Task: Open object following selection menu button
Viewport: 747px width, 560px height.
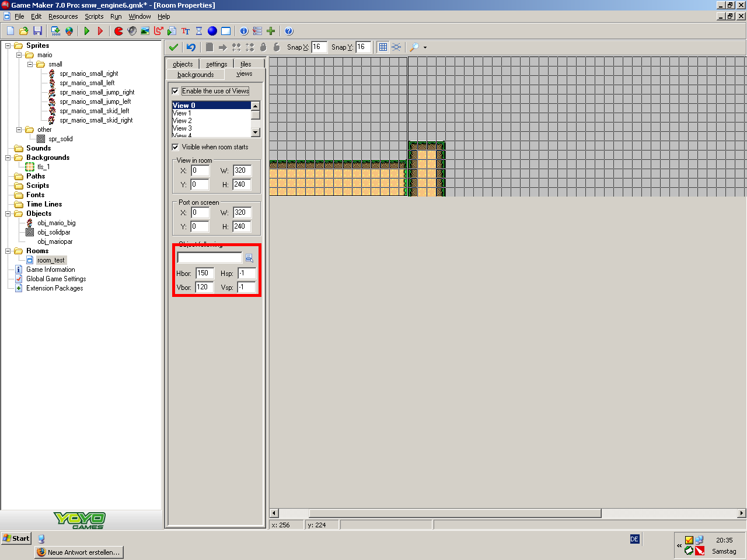Action: pyautogui.click(x=249, y=258)
